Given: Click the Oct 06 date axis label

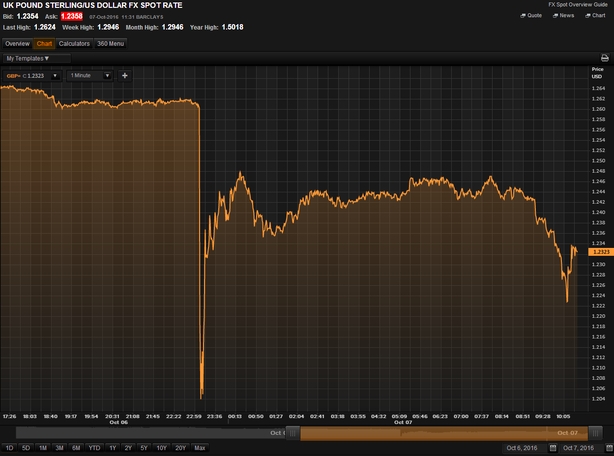Looking at the screenshot, I should (x=119, y=422).
